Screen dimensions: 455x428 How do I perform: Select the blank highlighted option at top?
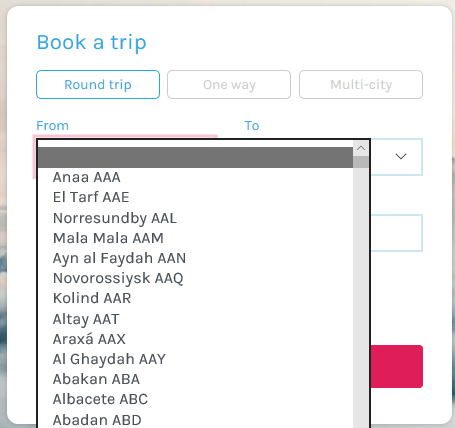click(195, 157)
